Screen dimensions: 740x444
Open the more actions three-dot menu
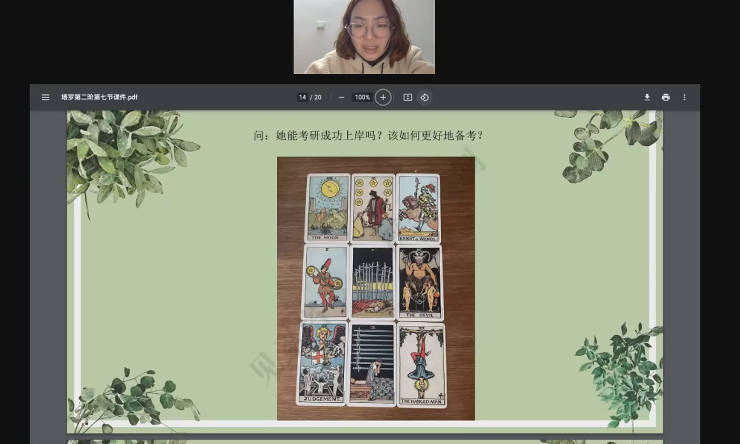click(x=685, y=97)
